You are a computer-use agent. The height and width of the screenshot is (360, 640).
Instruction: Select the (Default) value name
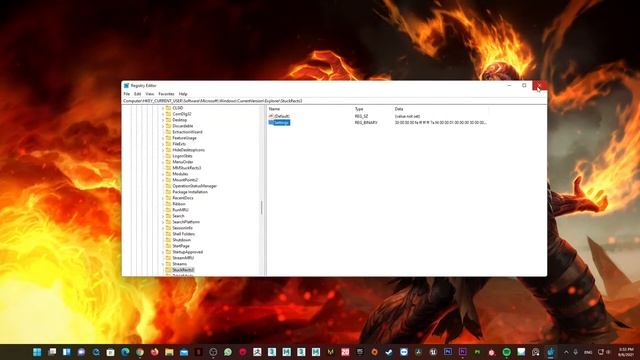[282, 116]
